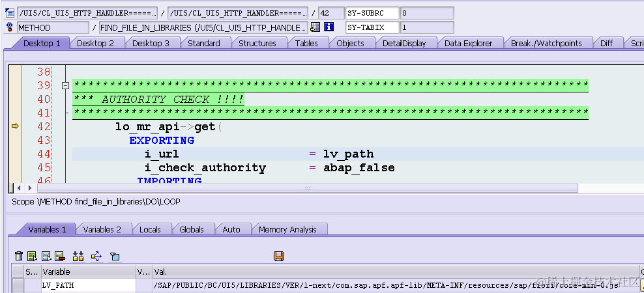Image resolution: width=644 pixels, height=293 pixels.
Task: Open the Standard tab
Action: click(204, 43)
